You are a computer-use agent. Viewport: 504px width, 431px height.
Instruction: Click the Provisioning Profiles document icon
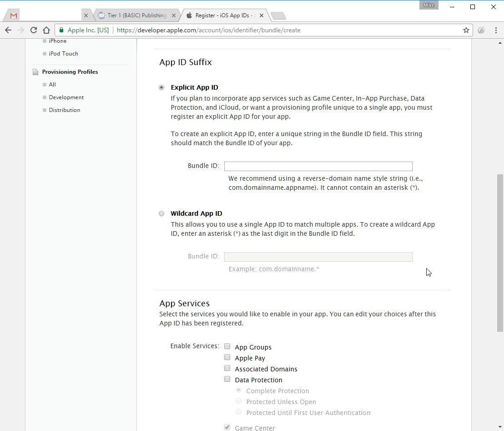35,72
